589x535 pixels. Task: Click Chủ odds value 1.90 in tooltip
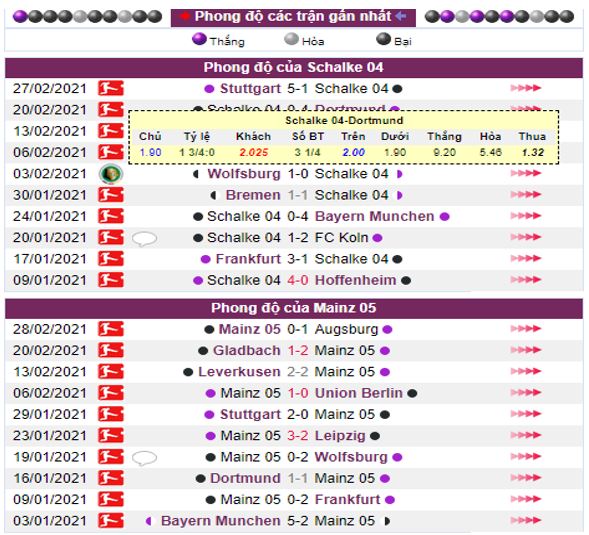(x=150, y=153)
